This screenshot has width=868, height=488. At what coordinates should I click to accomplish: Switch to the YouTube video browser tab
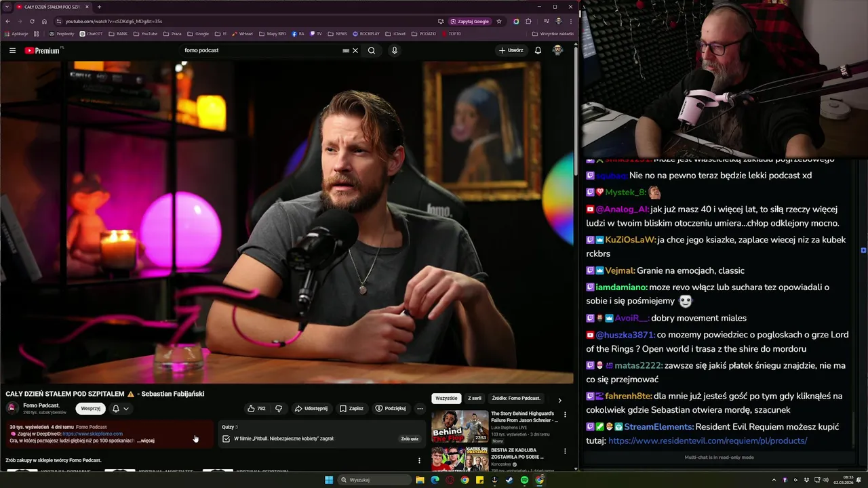[52, 7]
